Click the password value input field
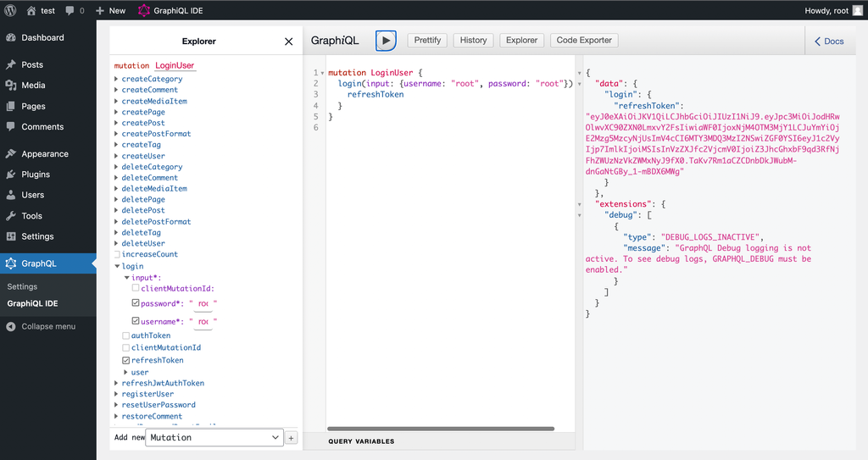This screenshot has height=460, width=868. [x=203, y=304]
